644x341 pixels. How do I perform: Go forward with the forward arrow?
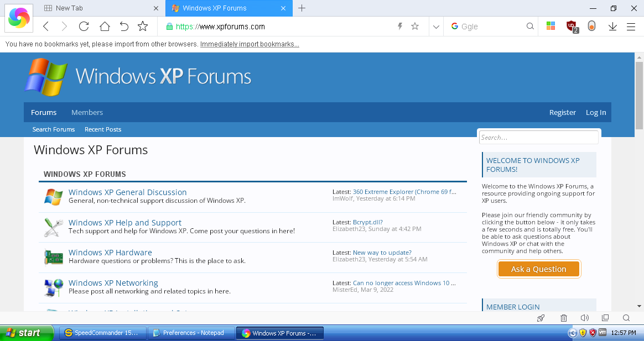click(x=64, y=27)
